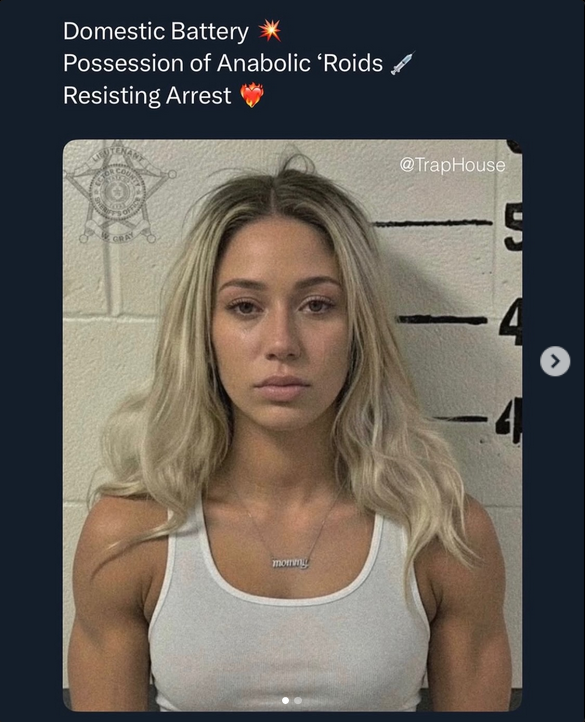Click the middle number 4 height marker

pyautogui.click(x=512, y=322)
